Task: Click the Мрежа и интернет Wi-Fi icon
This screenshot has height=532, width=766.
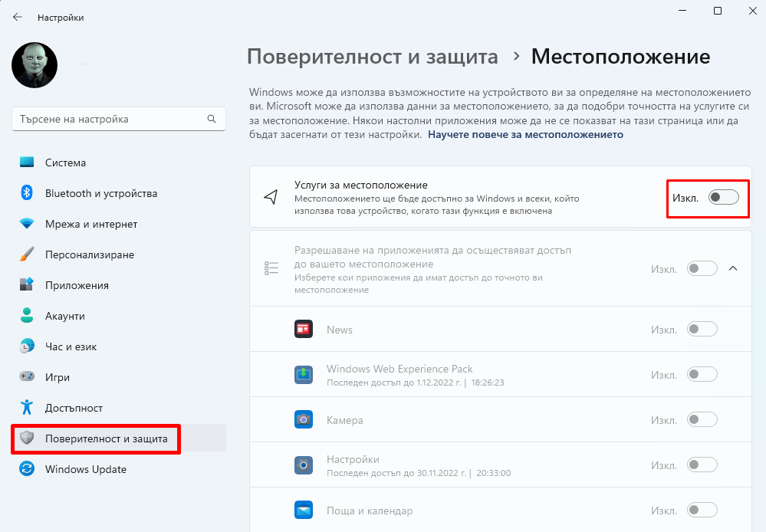Action: [x=27, y=224]
